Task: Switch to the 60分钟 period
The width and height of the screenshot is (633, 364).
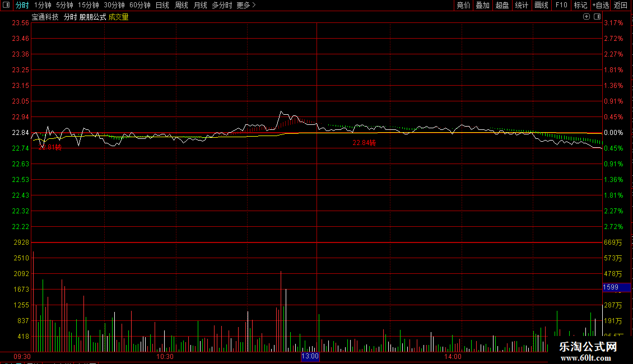Action: point(140,5)
